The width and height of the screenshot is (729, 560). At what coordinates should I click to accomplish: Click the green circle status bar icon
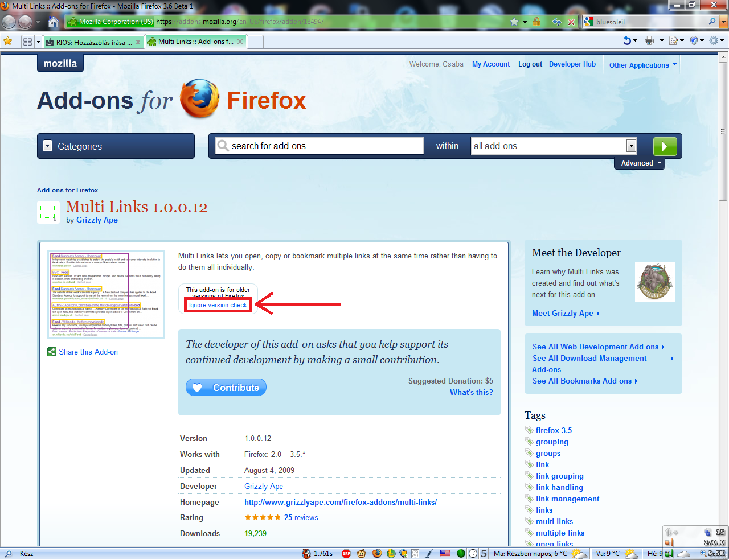click(461, 553)
